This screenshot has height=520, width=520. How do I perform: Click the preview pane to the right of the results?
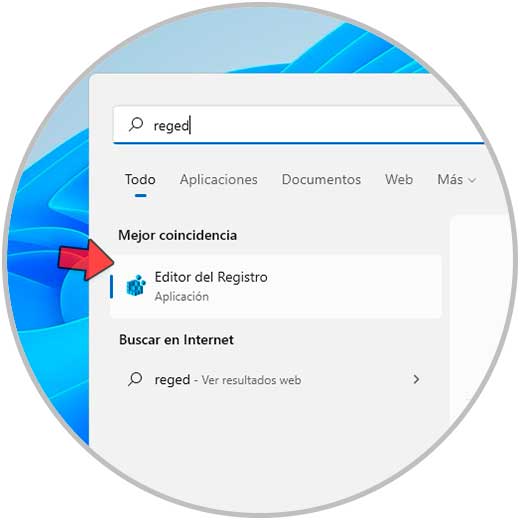pyautogui.click(x=480, y=317)
